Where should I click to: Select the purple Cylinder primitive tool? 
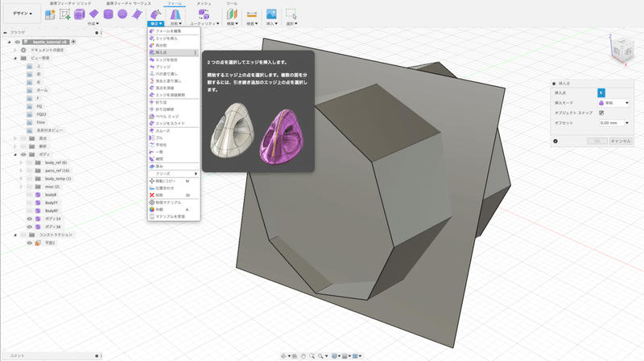[108, 14]
